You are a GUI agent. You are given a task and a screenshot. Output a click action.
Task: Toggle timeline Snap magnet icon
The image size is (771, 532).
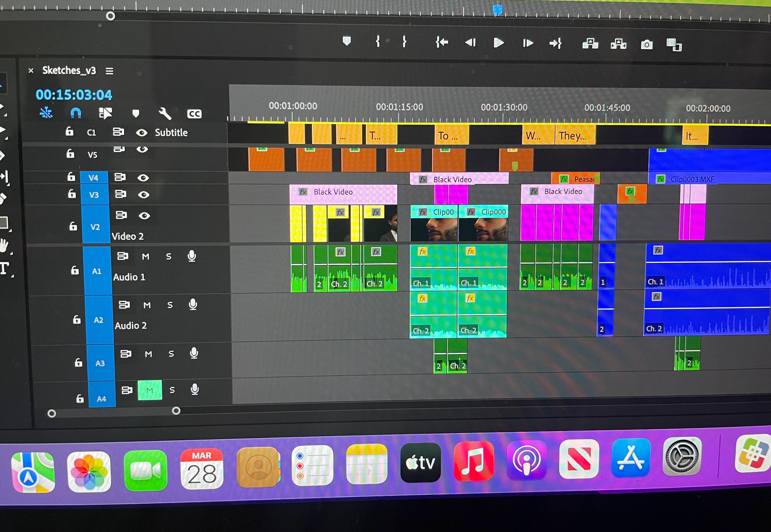(76, 113)
